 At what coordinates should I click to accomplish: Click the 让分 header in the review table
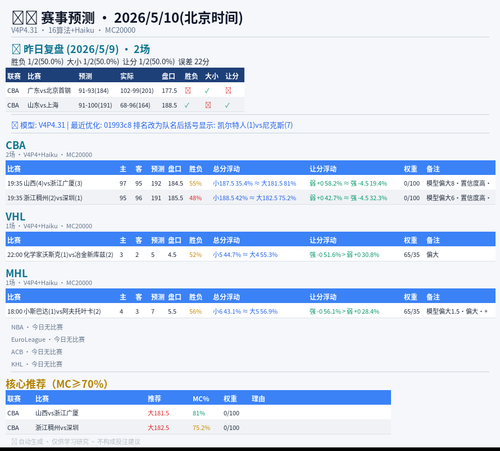click(x=232, y=76)
